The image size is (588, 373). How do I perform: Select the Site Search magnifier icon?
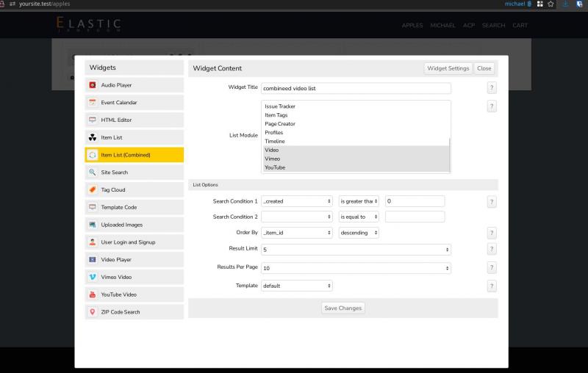click(93, 173)
